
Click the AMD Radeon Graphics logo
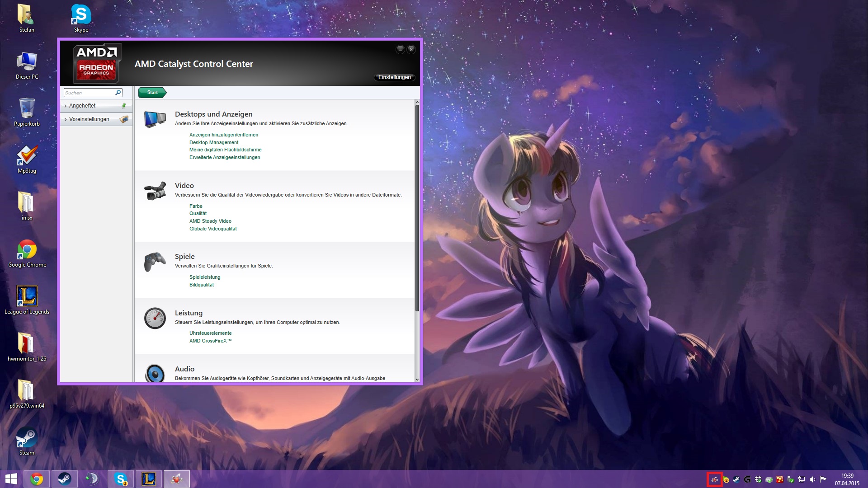coord(97,63)
